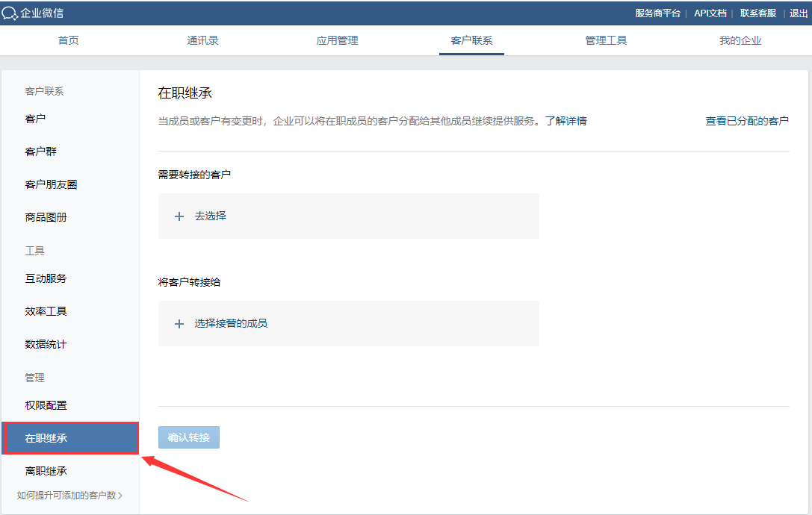The height and width of the screenshot is (515, 812).
Task: Click plus icon beside 选择接替的成员
Action: pos(179,324)
